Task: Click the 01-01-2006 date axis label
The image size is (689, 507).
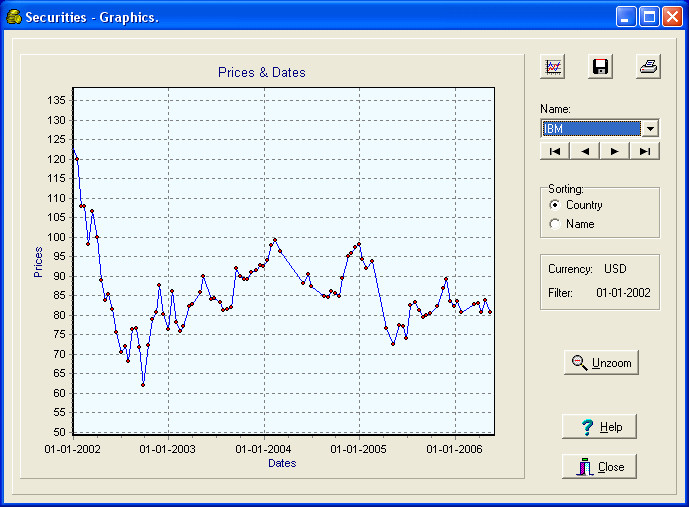Action: [x=454, y=449]
